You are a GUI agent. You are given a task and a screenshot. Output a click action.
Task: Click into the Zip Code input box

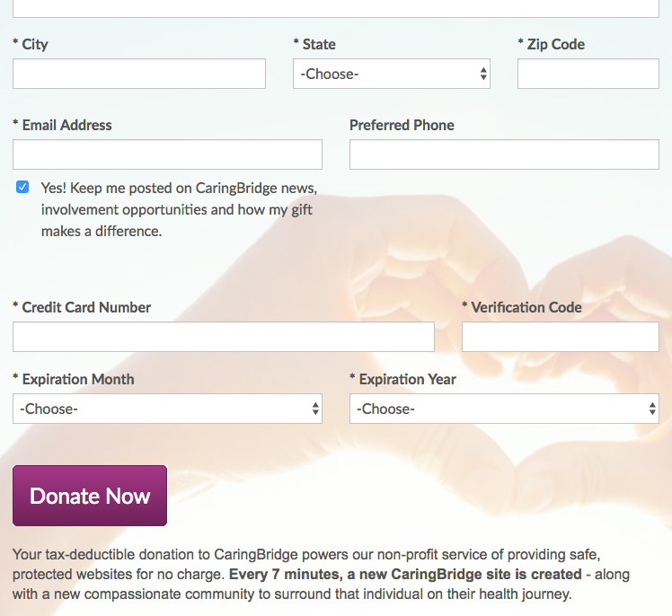click(x=588, y=74)
